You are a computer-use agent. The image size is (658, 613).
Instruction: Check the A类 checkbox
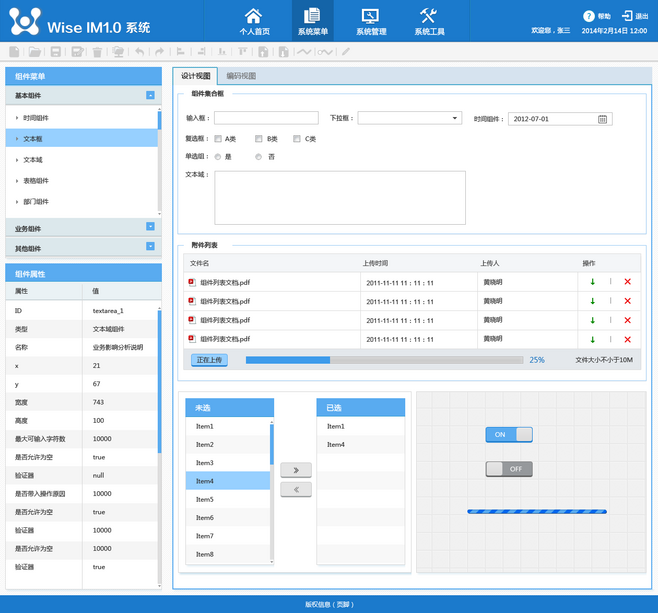[219, 139]
